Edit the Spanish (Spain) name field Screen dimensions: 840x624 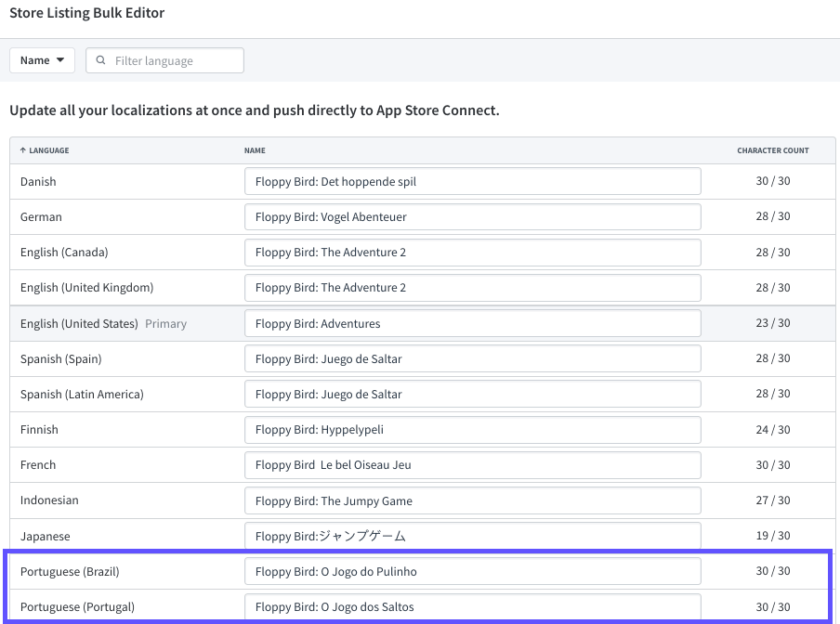coord(472,358)
